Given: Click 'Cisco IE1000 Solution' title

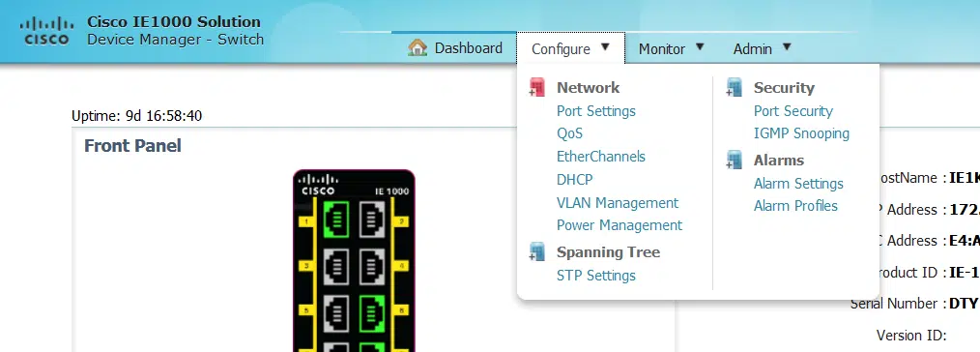Looking at the screenshot, I should [174, 22].
